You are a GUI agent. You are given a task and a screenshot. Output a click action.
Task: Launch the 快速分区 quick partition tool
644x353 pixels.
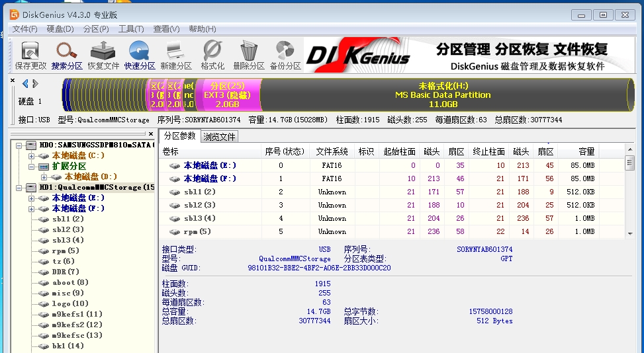click(x=140, y=56)
